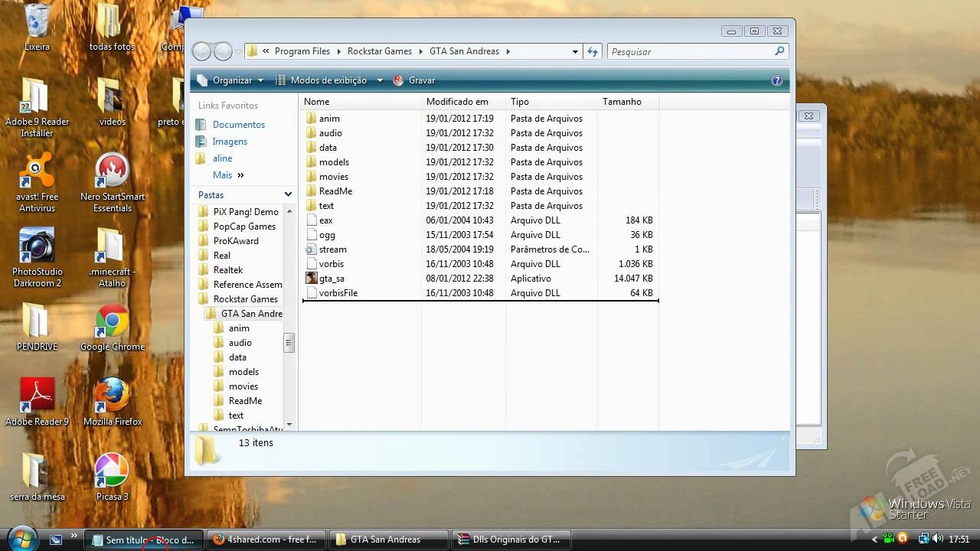Open the Mozilla Firefox desktop shortcut

pyautogui.click(x=112, y=396)
